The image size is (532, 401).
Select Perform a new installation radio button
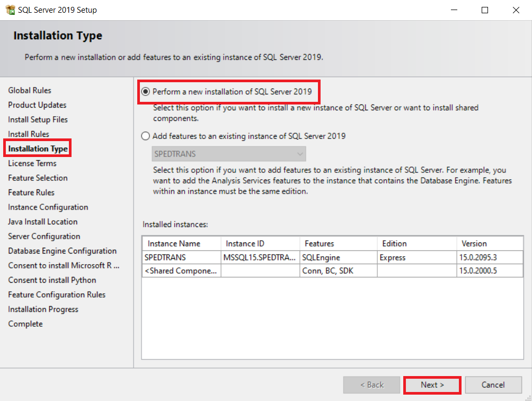click(146, 92)
